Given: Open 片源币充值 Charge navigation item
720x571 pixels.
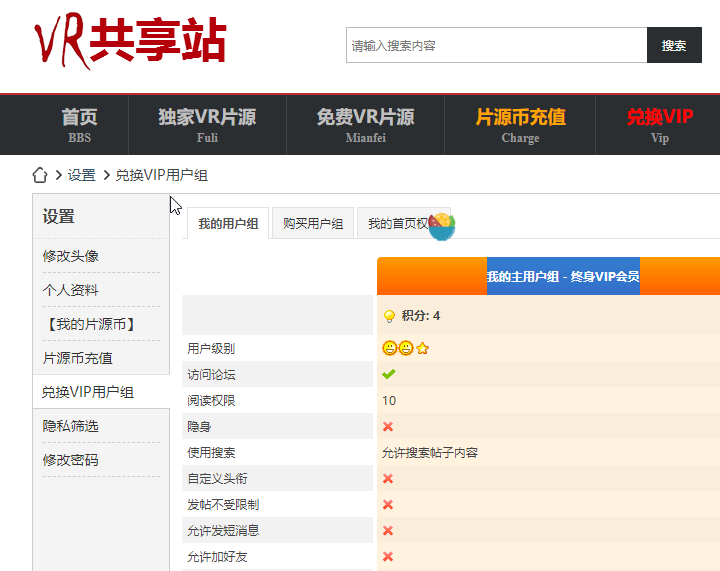Looking at the screenshot, I should tap(520, 125).
